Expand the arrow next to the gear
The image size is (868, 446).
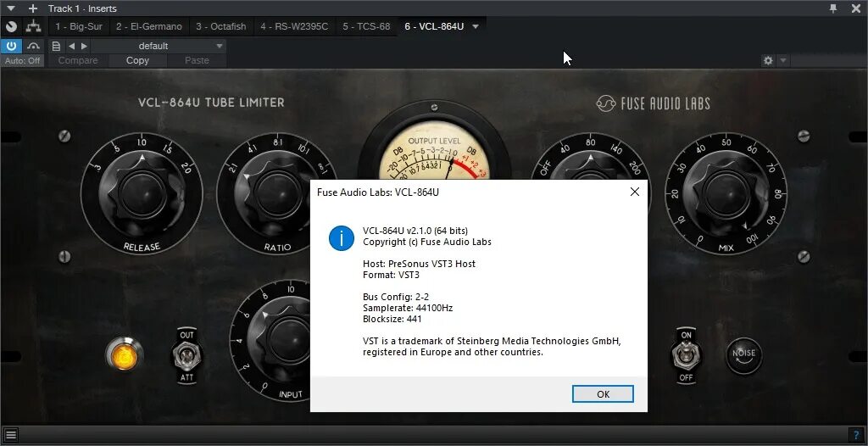tap(782, 60)
